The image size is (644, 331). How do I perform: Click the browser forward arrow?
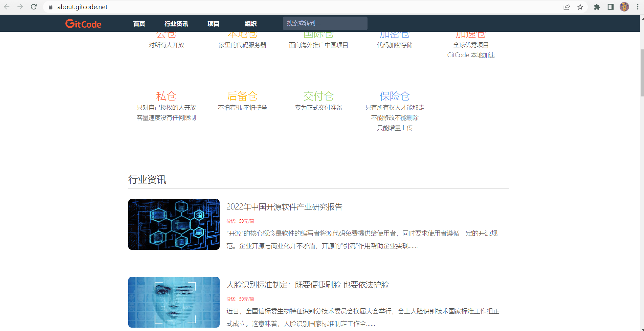pos(20,7)
